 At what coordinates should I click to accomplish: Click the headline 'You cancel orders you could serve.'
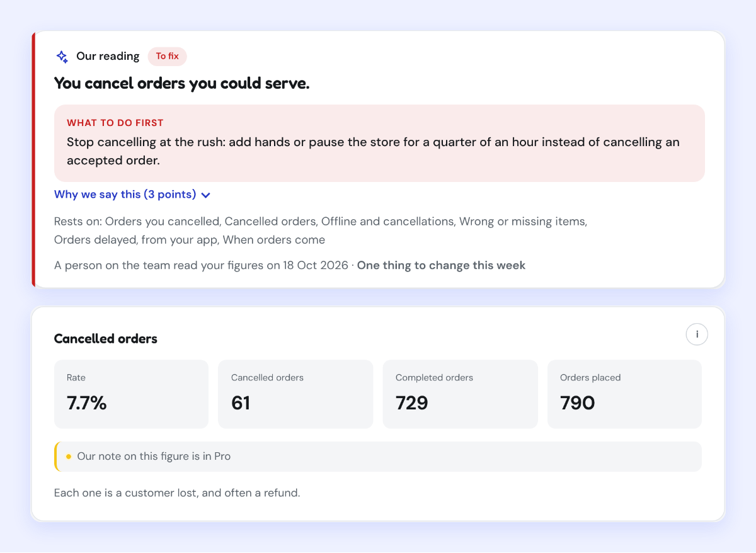[x=182, y=83]
